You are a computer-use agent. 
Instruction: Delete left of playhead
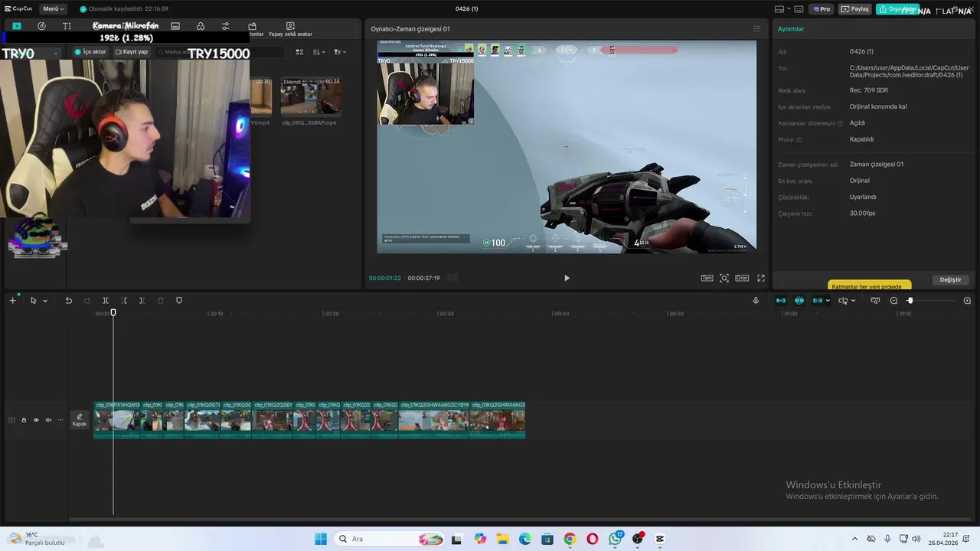point(124,301)
